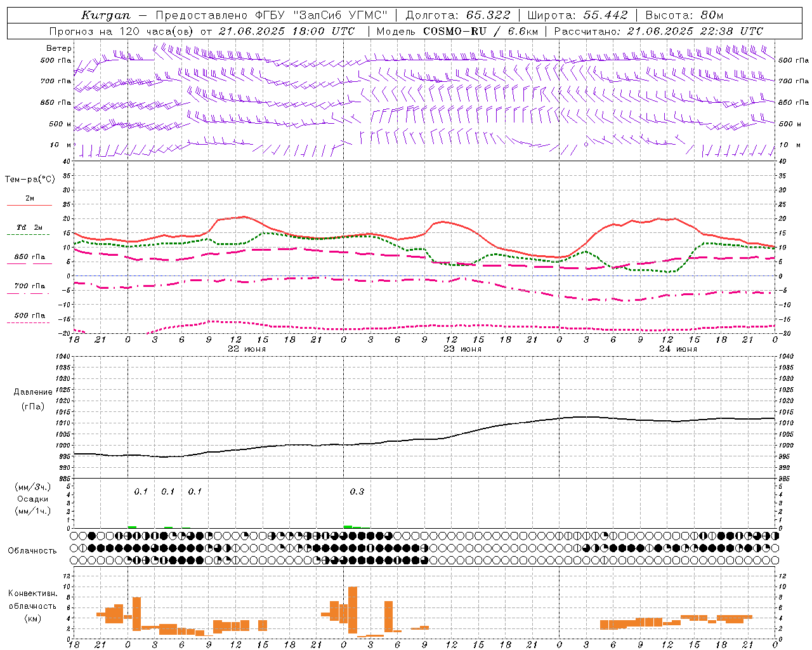Click the Давление pressure panel label

pos(33,392)
